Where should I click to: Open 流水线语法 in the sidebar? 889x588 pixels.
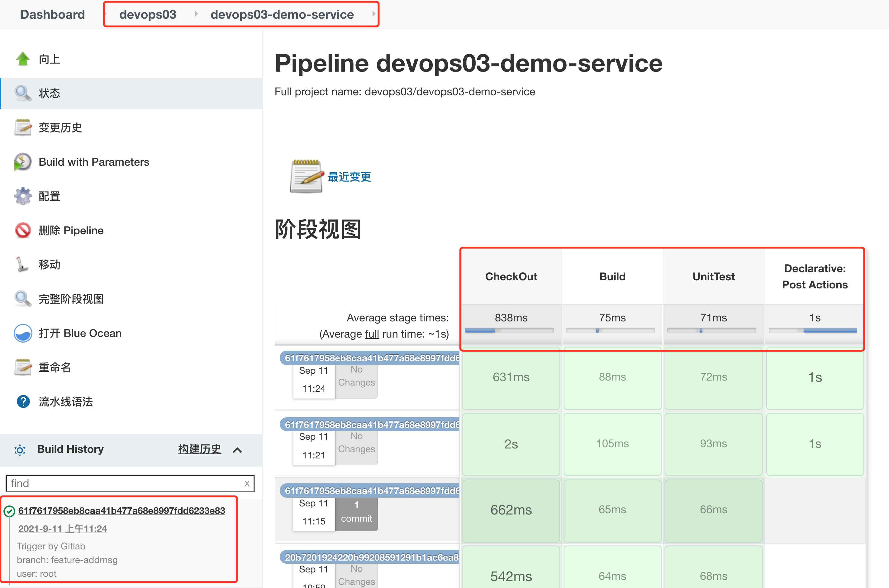coord(66,402)
